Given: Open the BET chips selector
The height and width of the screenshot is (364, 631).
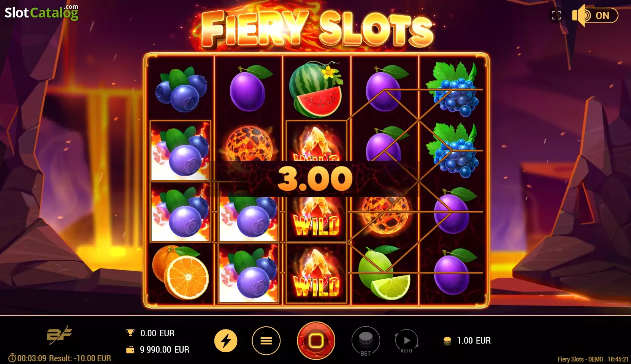Looking at the screenshot, I should click(366, 341).
